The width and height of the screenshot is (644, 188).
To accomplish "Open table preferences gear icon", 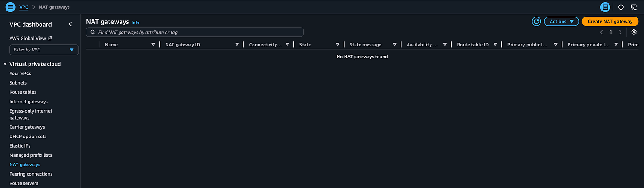I will [634, 32].
